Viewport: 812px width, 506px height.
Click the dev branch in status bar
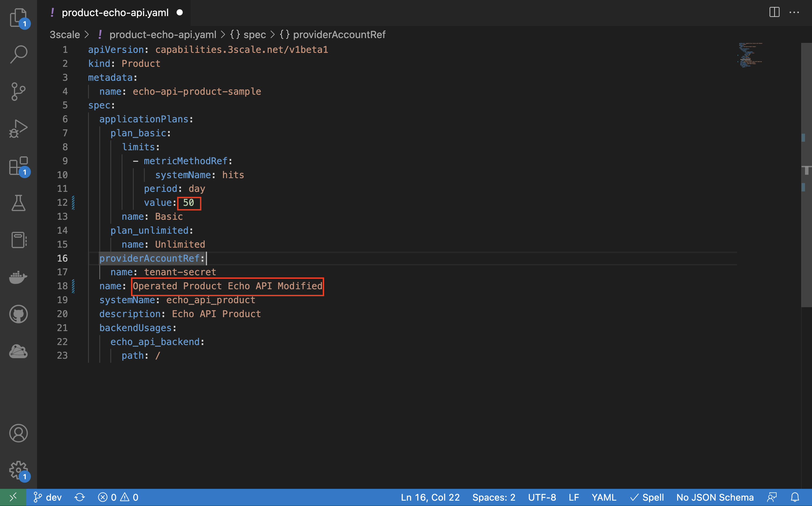48,497
